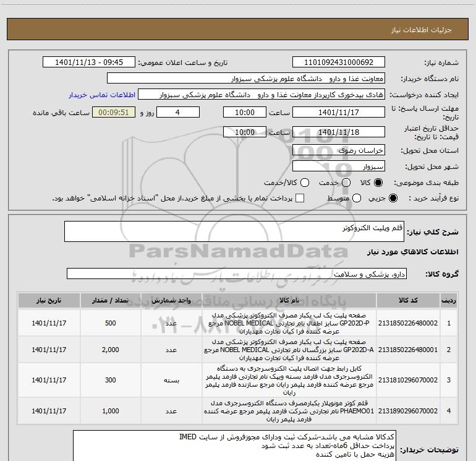The width and height of the screenshot is (476, 461).
Task: Click product name containing PHAEMO01
Action: click(289, 411)
